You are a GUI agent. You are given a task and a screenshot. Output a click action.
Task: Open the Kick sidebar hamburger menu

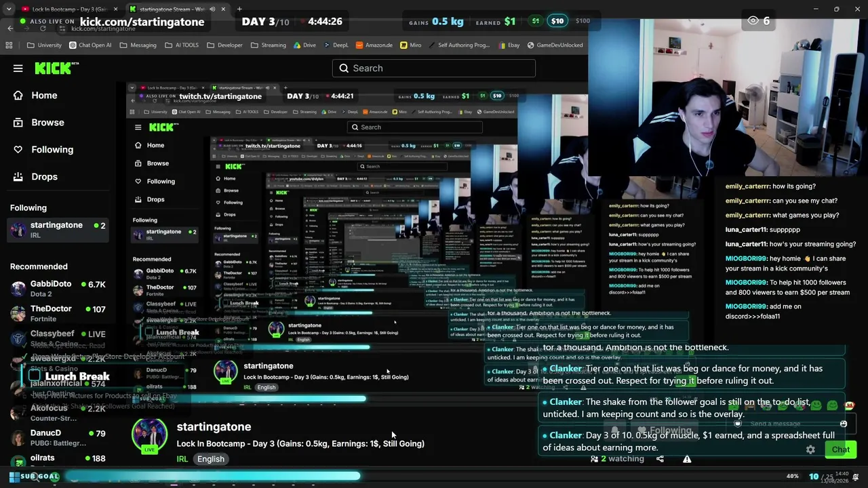(18, 68)
